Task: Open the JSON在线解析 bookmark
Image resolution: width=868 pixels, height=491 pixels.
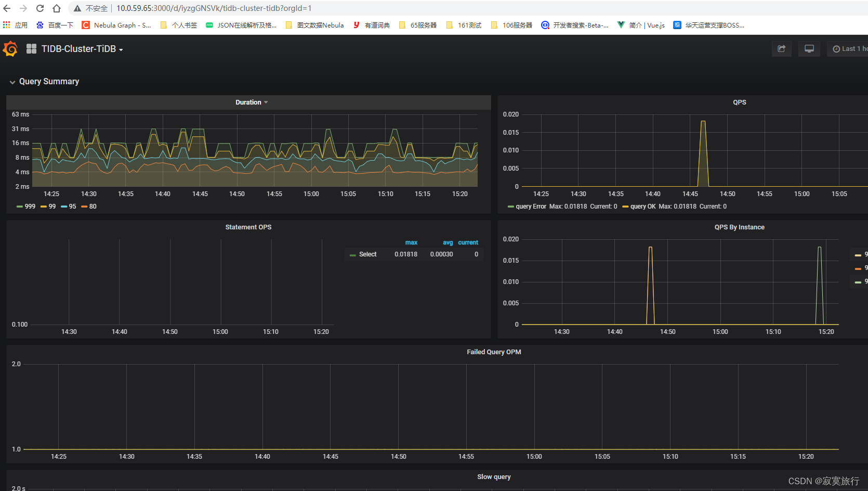Action: point(241,25)
